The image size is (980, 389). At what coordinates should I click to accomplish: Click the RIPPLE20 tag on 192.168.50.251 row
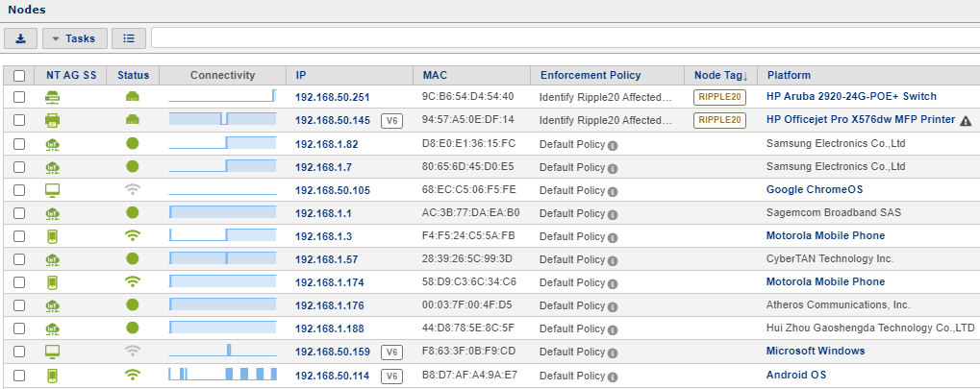(x=719, y=97)
